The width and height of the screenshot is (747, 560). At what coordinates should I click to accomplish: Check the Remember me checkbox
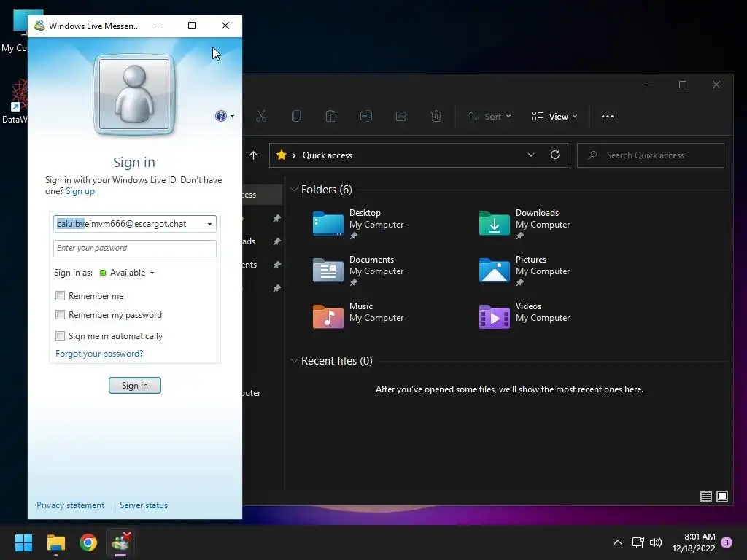60,296
